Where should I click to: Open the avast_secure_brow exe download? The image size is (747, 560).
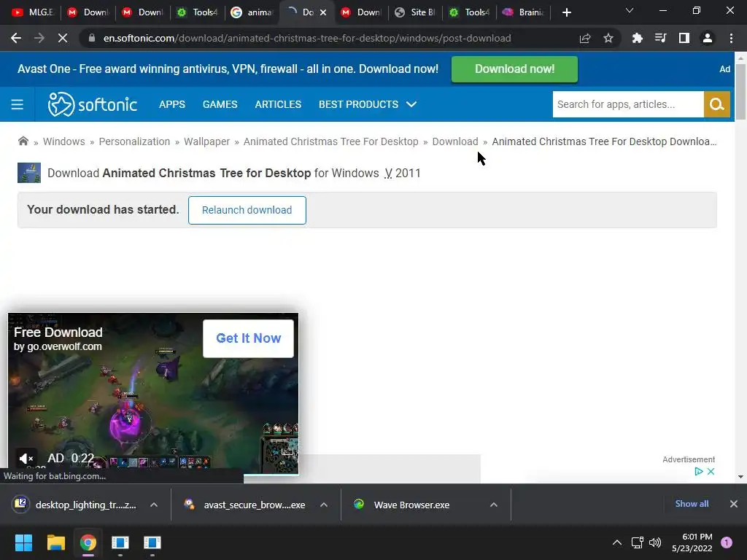[x=246, y=505]
